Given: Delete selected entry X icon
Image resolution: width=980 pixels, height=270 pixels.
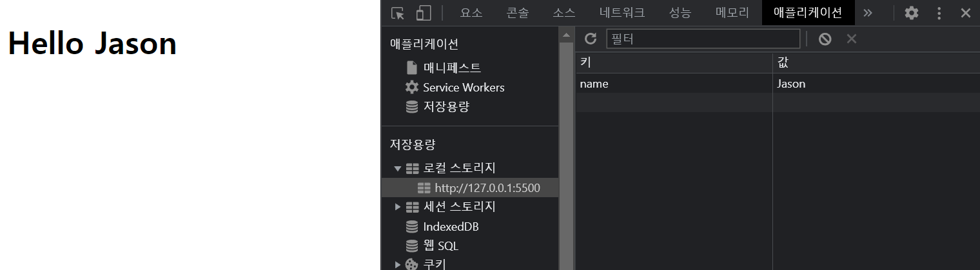Looking at the screenshot, I should 852,39.
